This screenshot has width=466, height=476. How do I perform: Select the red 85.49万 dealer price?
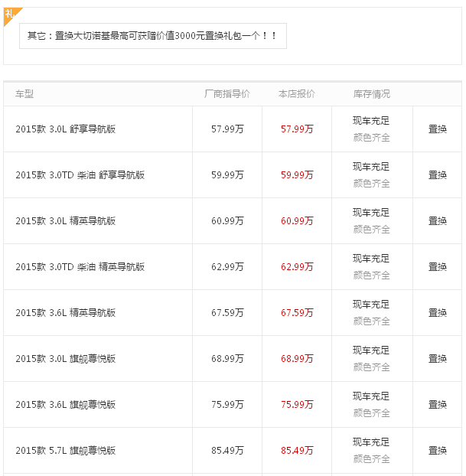pyautogui.click(x=297, y=450)
